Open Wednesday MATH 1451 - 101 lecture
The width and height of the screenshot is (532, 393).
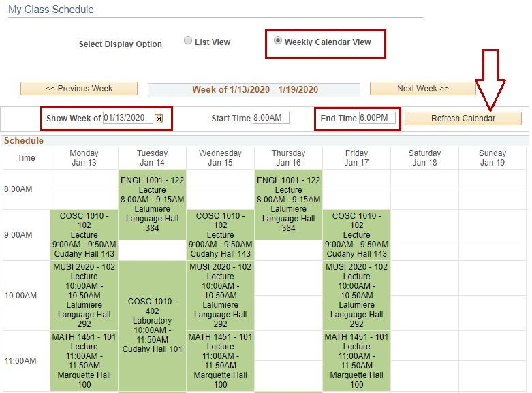[x=220, y=360]
